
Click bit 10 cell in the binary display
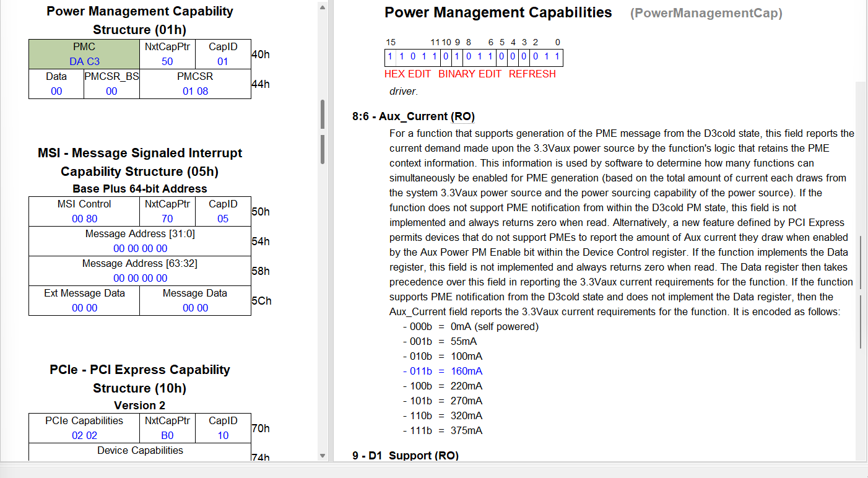coord(446,58)
